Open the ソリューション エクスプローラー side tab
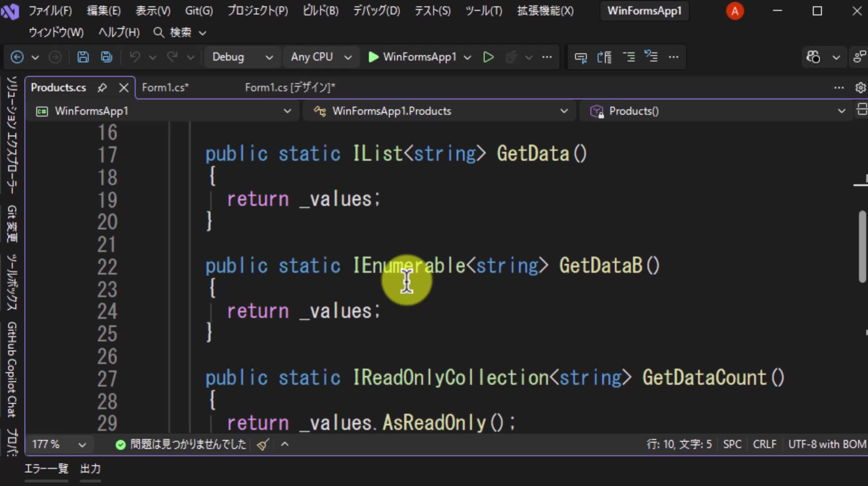Screen dimensions: 868x486 click(12, 136)
